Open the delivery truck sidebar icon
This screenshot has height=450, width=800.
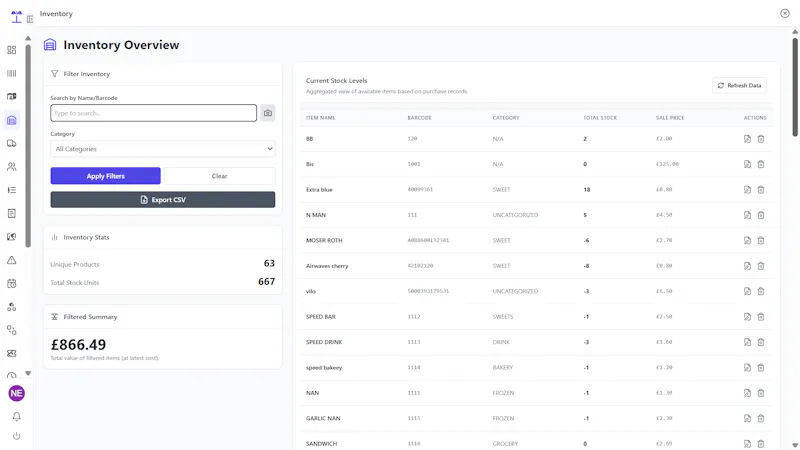[12, 143]
